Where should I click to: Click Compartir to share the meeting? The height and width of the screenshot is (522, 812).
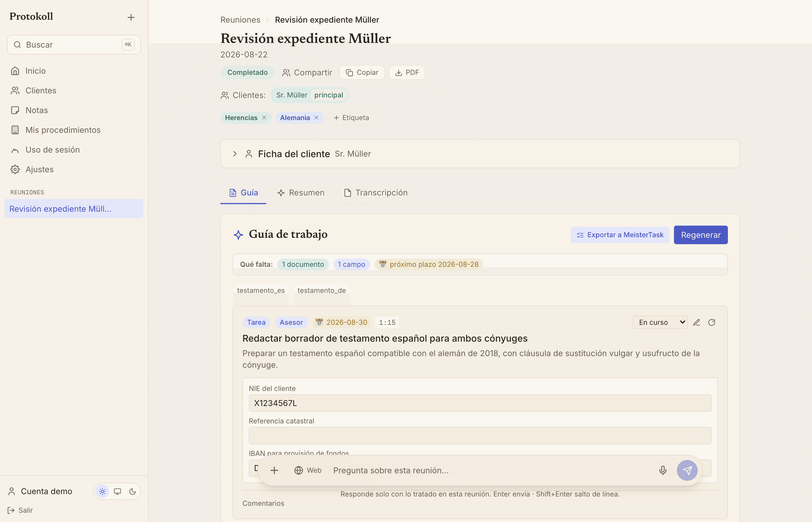[307, 72]
